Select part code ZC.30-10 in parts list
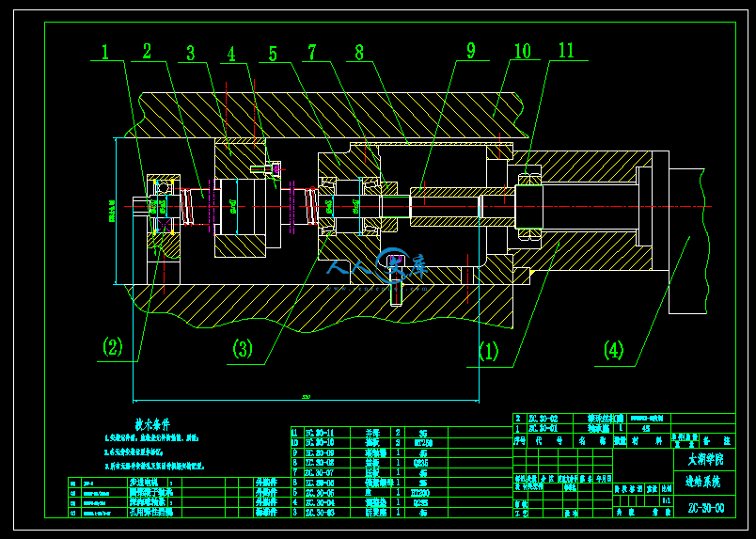This screenshot has width=756, height=539. 318,442
